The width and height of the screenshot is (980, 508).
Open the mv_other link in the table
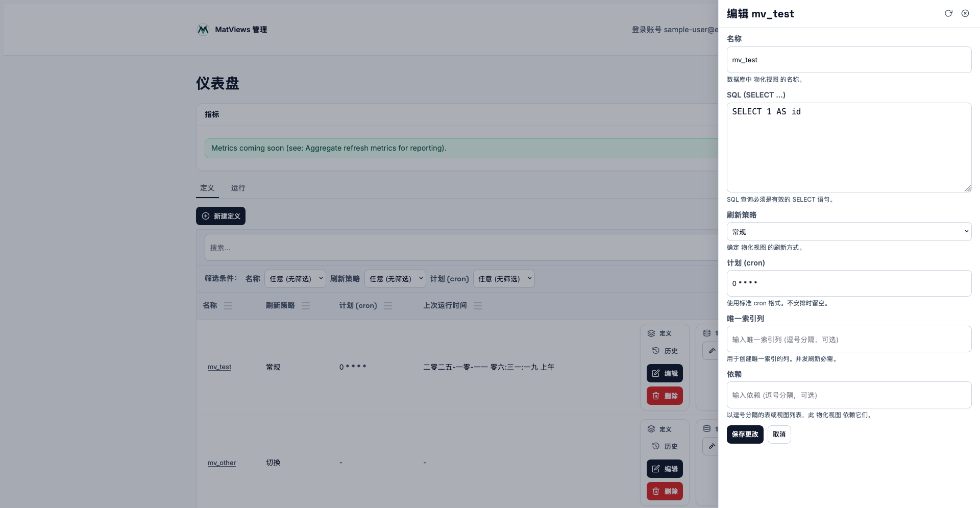point(222,463)
